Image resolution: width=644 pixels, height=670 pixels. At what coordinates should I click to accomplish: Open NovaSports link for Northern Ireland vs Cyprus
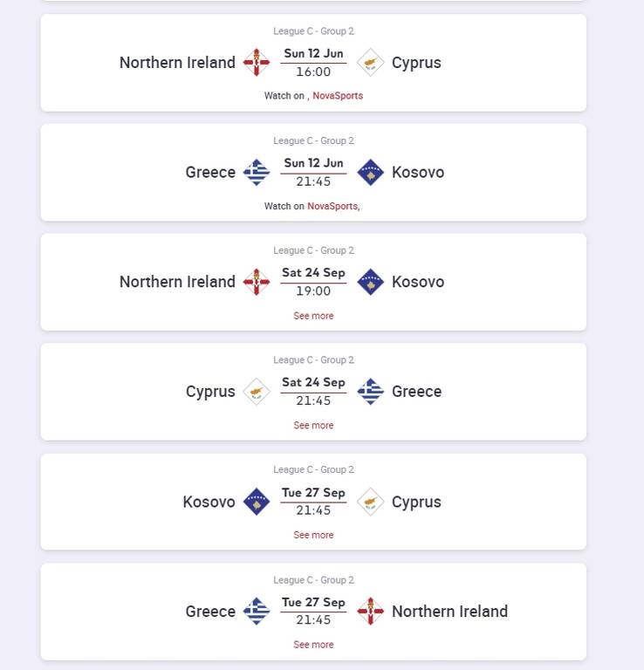click(x=338, y=96)
